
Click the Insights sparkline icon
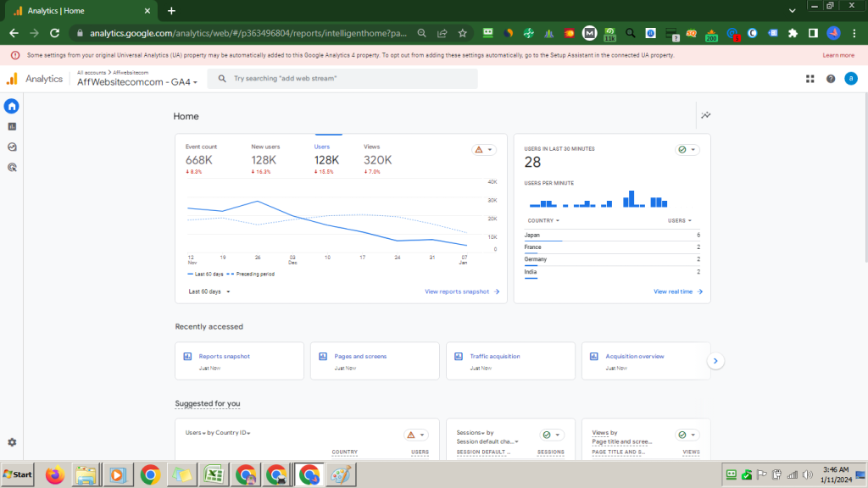coord(705,115)
